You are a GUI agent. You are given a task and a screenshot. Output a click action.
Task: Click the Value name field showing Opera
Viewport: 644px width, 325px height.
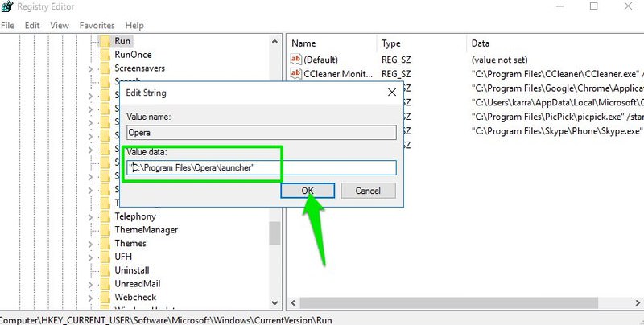point(261,133)
